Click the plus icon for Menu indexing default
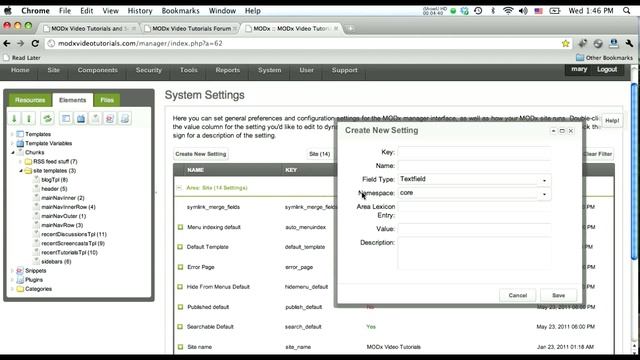 click(x=180, y=227)
